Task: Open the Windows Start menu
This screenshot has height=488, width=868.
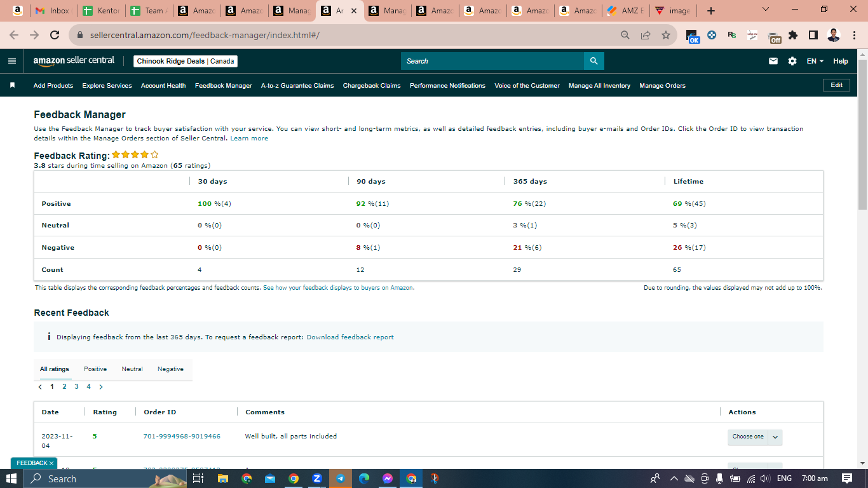Action: pyautogui.click(x=11, y=478)
